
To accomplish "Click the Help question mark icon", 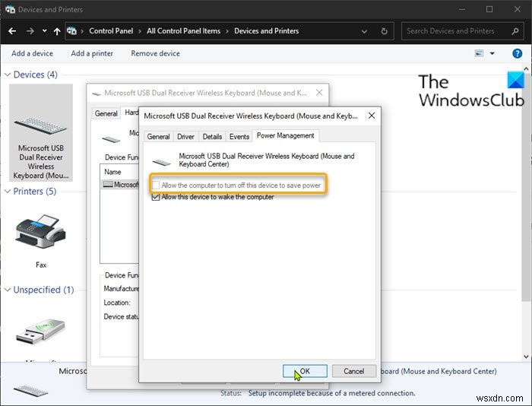I will (518, 53).
